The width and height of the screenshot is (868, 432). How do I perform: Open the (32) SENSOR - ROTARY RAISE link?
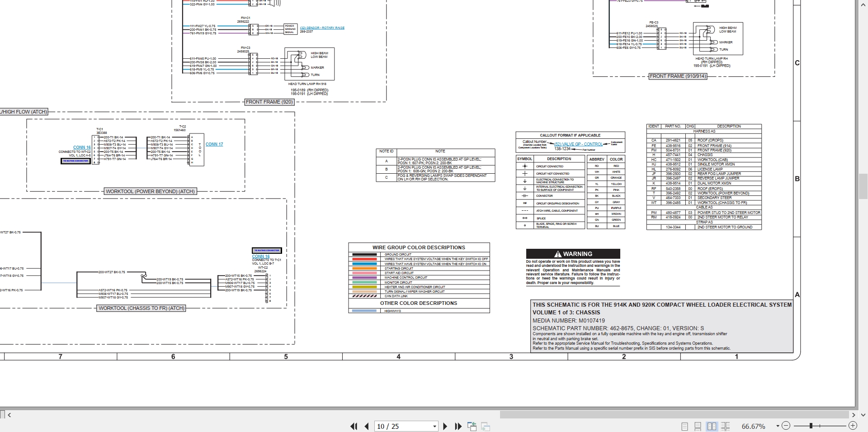pyautogui.click(x=322, y=28)
